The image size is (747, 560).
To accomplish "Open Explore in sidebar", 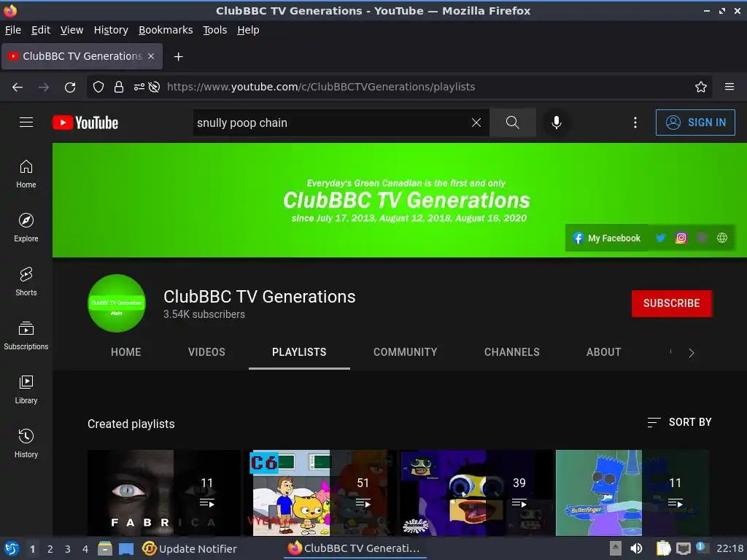I will [x=26, y=228].
